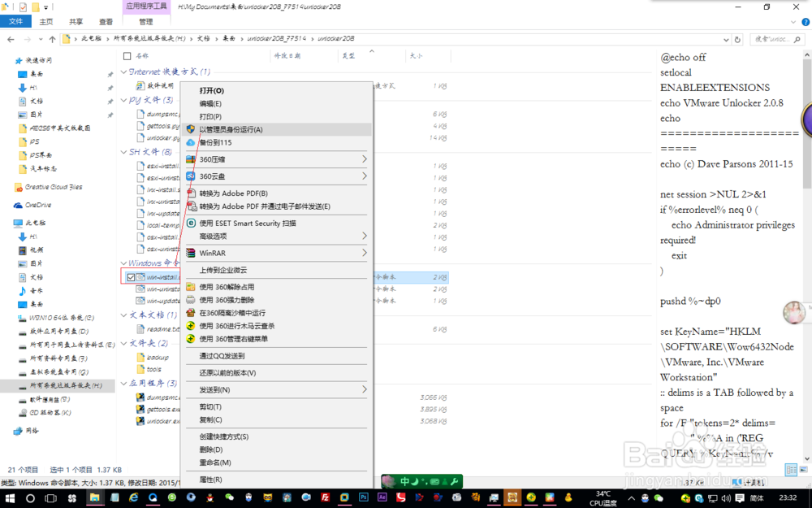Open FileZilla from the taskbar
The height and width of the screenshot is (508, 812).
[x=325, y=498]
